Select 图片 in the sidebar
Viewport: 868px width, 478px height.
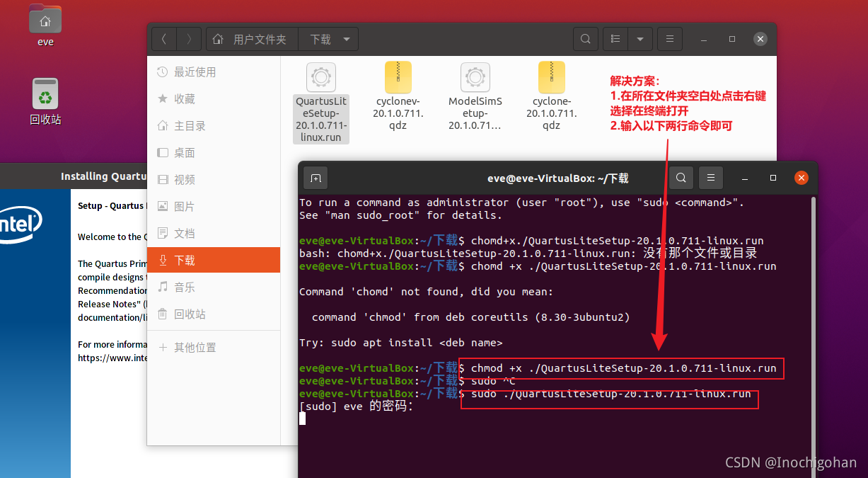click(214, 207)
